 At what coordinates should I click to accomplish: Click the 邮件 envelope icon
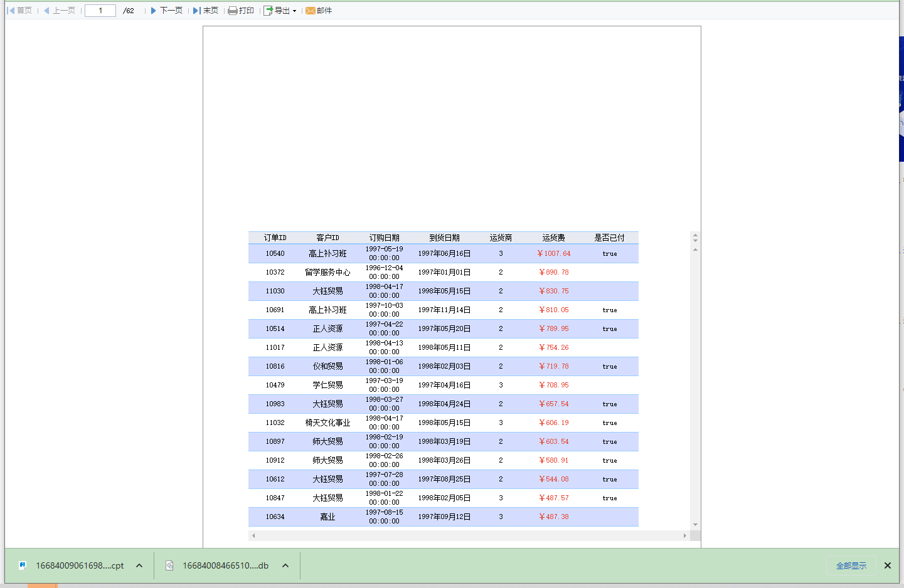coord(311,11)
